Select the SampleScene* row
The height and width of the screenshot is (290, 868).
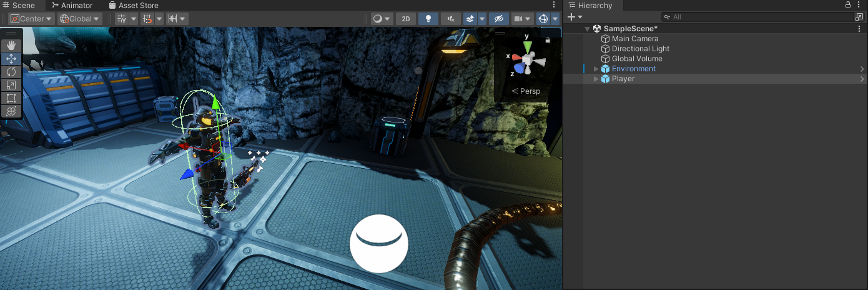[x=716, y=29]
